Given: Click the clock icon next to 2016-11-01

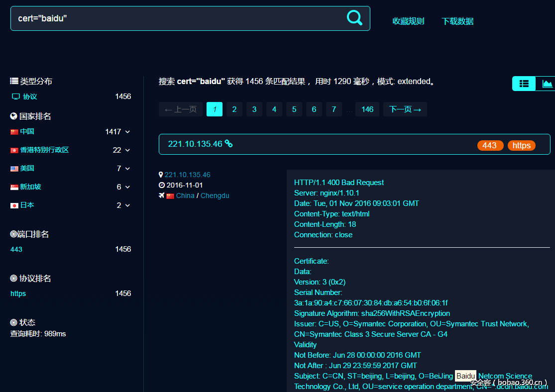Looking at the screenshot, I should pyautogui.click(x=161, y=185).
